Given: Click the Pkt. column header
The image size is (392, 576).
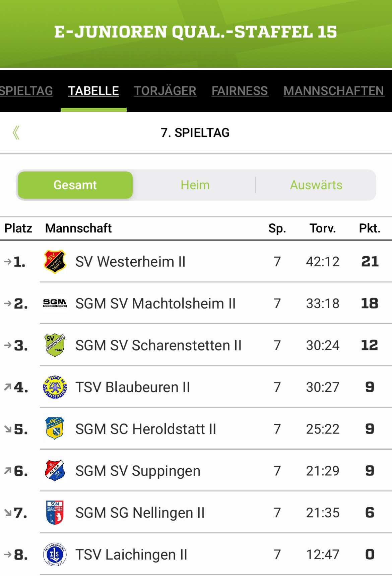Looking at the screenshot, I should pos(370,228).
